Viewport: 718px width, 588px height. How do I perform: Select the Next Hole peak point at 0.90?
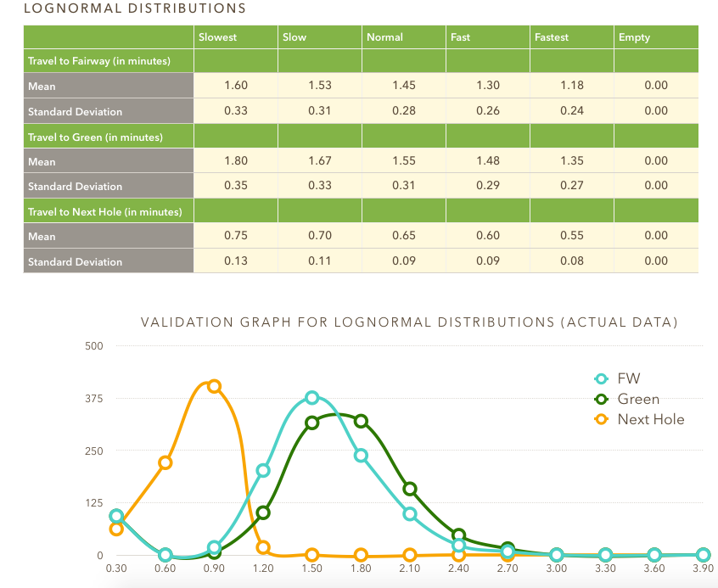pos(214,386)
